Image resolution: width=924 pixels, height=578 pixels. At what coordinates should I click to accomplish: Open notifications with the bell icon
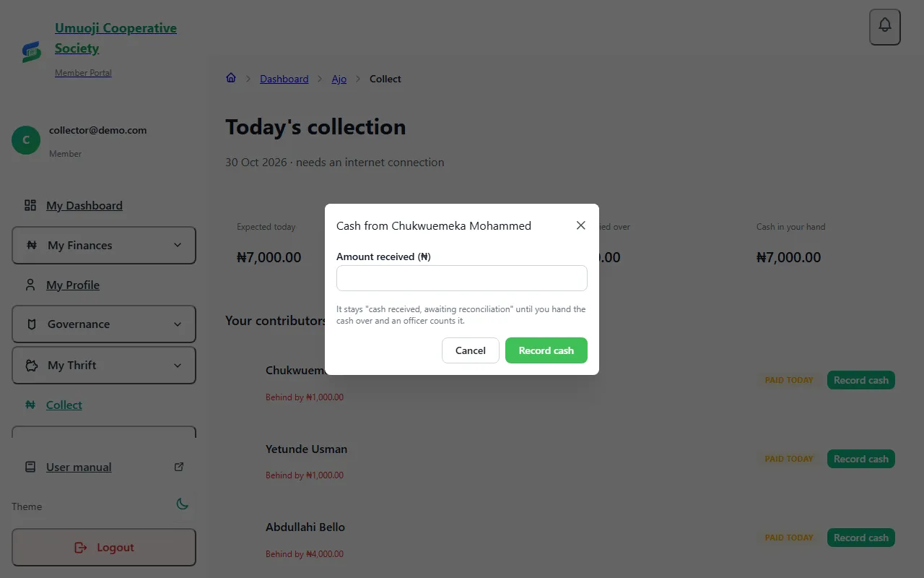[x=885, y=27]
